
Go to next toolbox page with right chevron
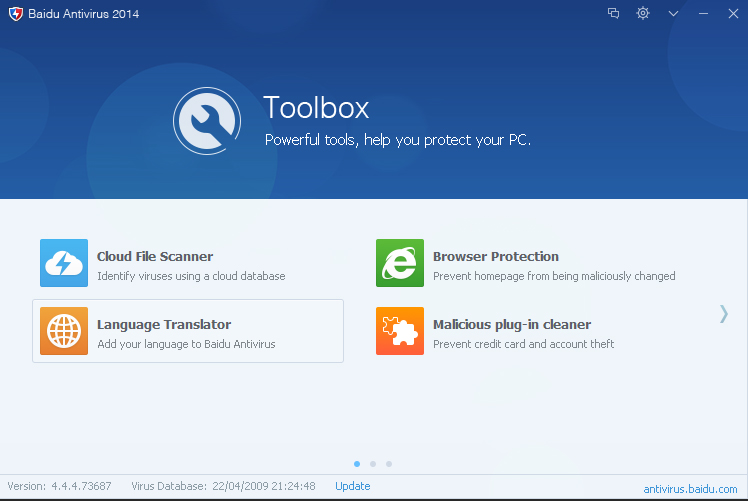(x=724, y=313)
